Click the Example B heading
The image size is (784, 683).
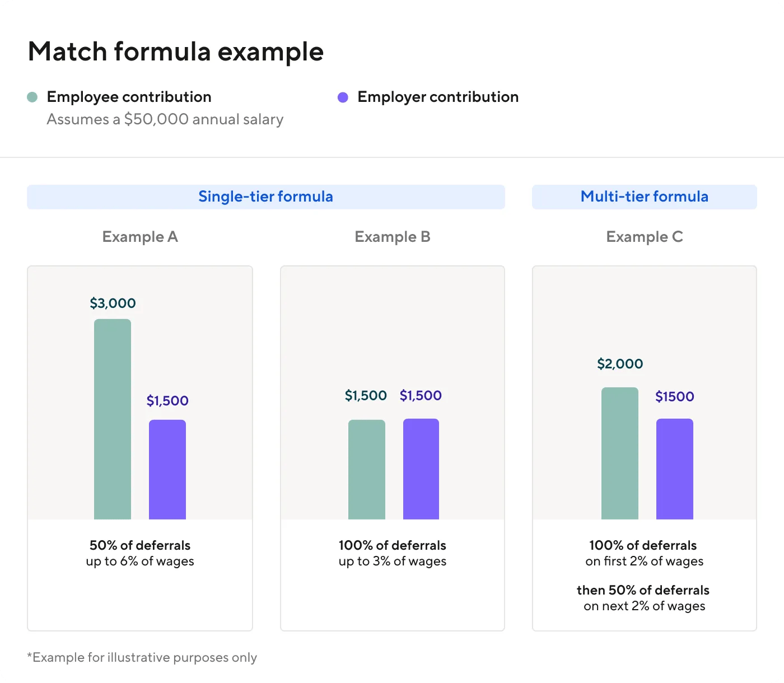[393, 237]
